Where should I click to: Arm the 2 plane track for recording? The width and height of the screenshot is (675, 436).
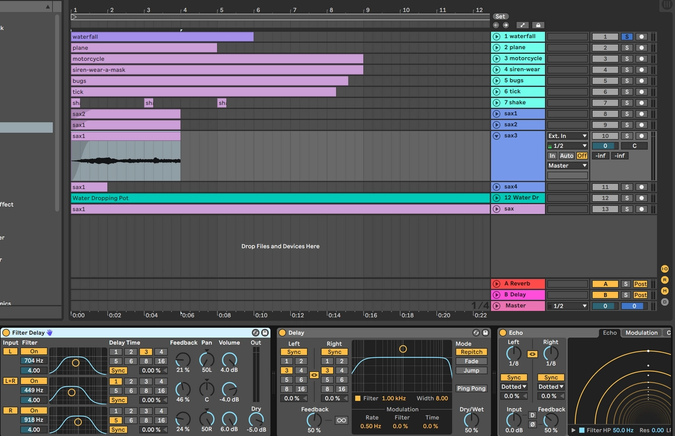click(642, 47)
